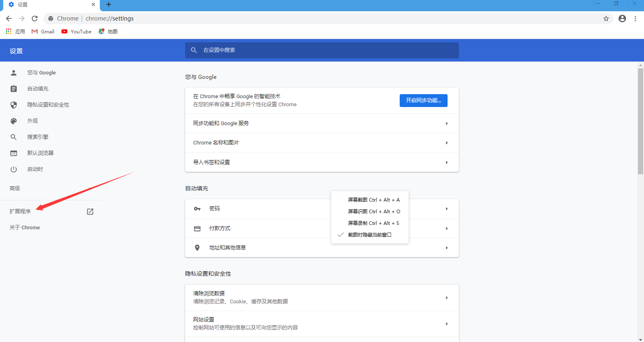Choose 屏幕录制 Ctrl + Alt + S in the popup menu
This screenshot has height=342, width=644.
[x=370, y=223]
